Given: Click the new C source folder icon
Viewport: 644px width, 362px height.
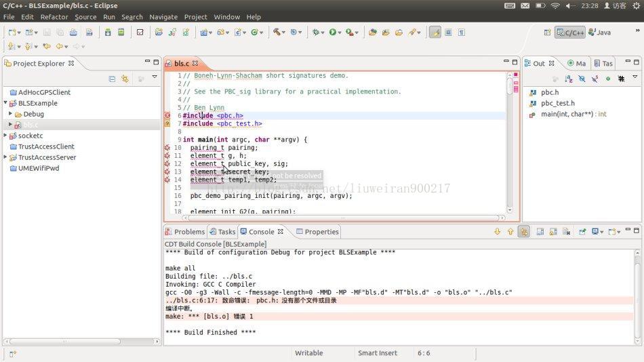Looking at the screenshot, I should click(222, 32).
